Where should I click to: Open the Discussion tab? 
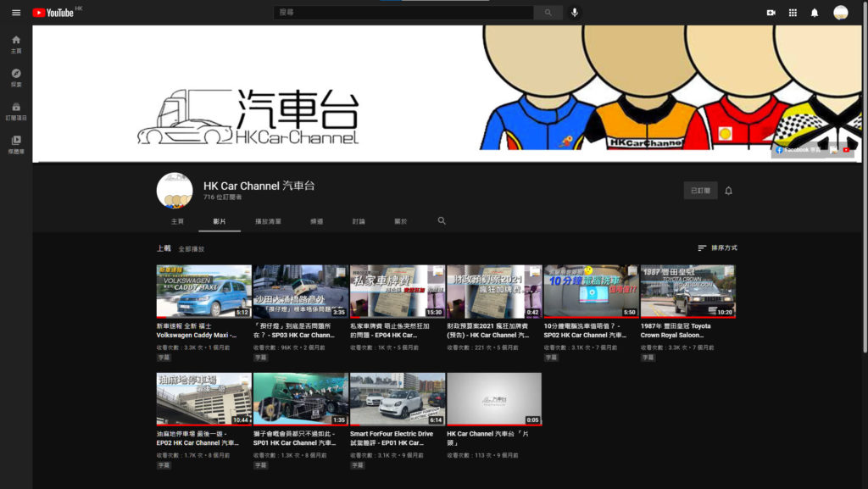tap(359, 221)
